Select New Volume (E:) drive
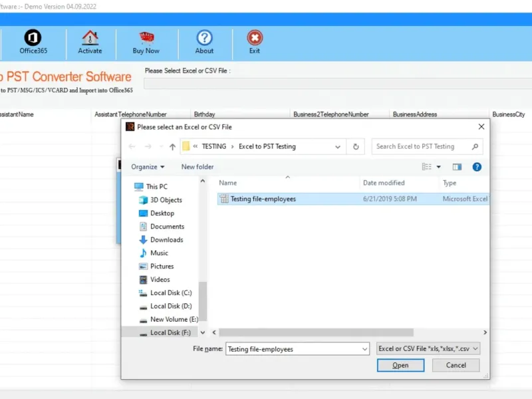The image size is (532, 399). [169, 319]
